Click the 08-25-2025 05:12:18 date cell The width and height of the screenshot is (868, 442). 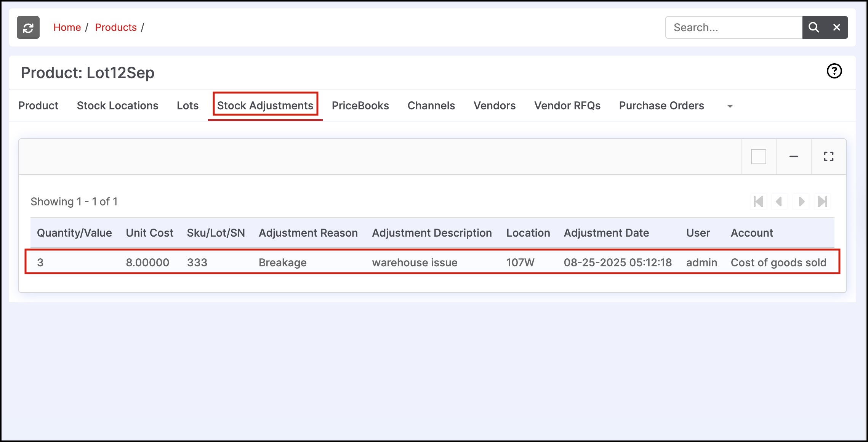[x=618, y=263]
